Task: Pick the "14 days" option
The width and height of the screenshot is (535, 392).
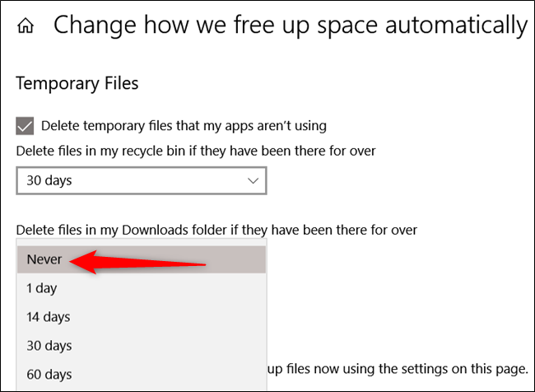Action: (x=48, y=316)
